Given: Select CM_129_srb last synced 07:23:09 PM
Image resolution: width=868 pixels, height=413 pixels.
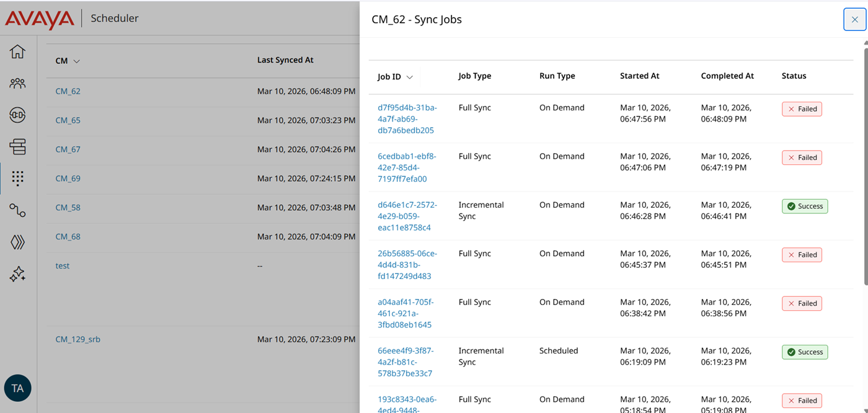Looking at the screenshot, I should [x=306, y=340].
